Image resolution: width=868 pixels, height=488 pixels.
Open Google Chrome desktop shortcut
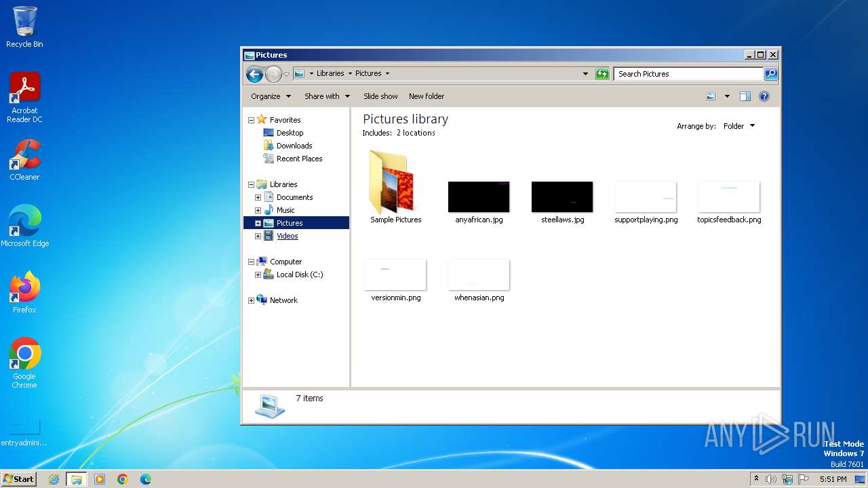point(24,363)
